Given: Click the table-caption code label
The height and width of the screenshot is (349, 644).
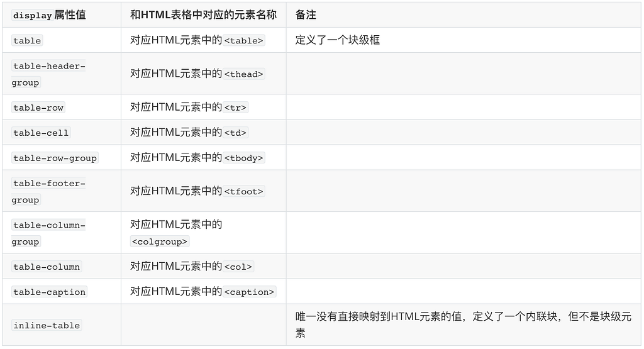Looking at the screenshot, I should [49, 292].
